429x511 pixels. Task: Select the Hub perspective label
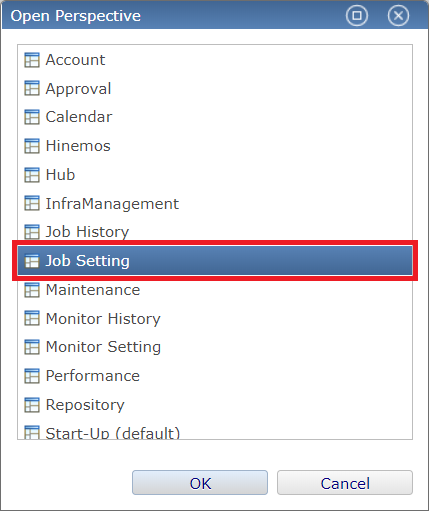tap(60, 175)
